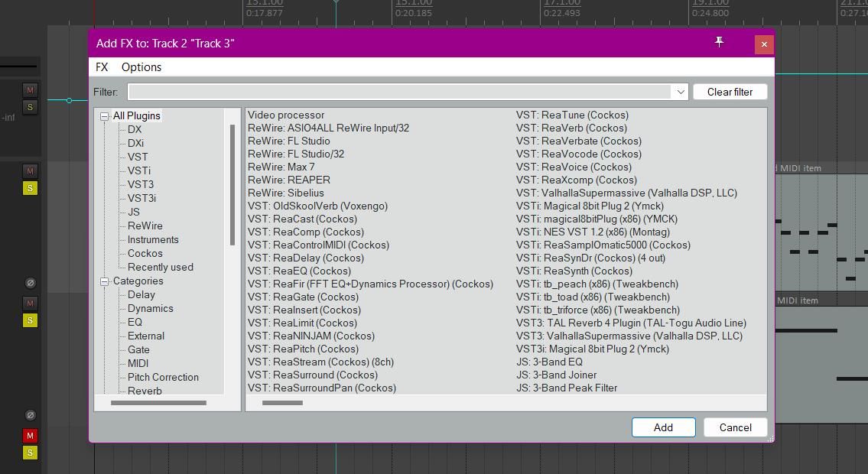
Task: Solo the topmost track
Action: [30, 107]
